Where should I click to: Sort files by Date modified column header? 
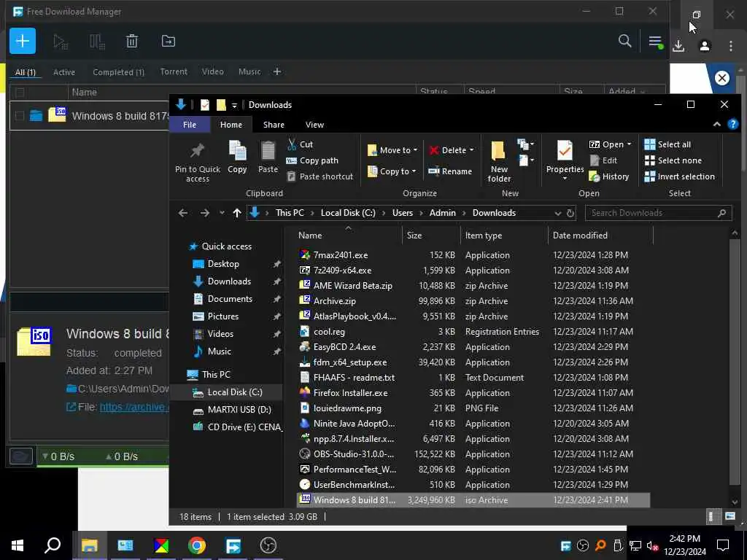600,236
